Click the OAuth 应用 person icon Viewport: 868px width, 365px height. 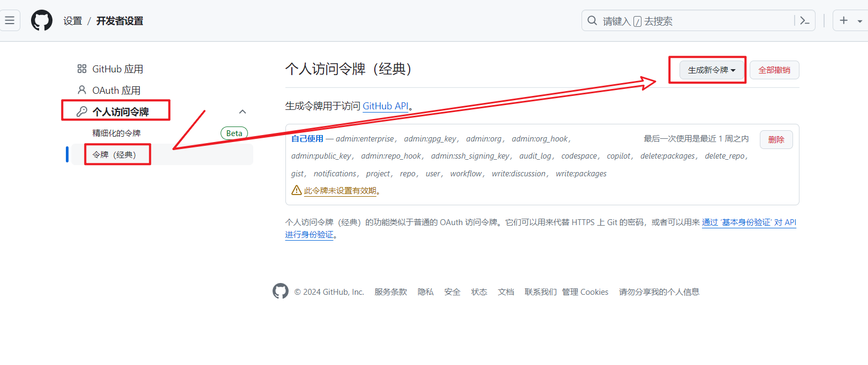pos(82,90)
